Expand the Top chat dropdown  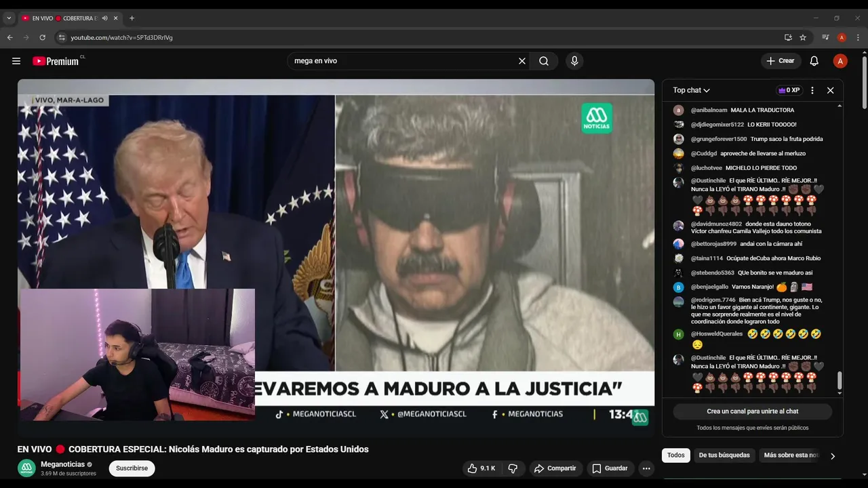pos(691,90)
